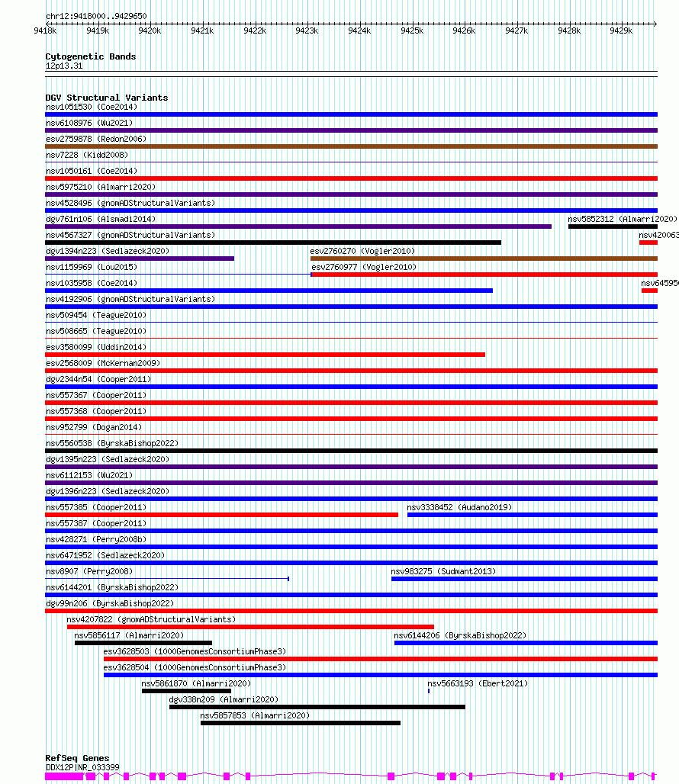Click the 9428k ruler tick label
The height and width of the screenshot is (784, 679).
569,31
